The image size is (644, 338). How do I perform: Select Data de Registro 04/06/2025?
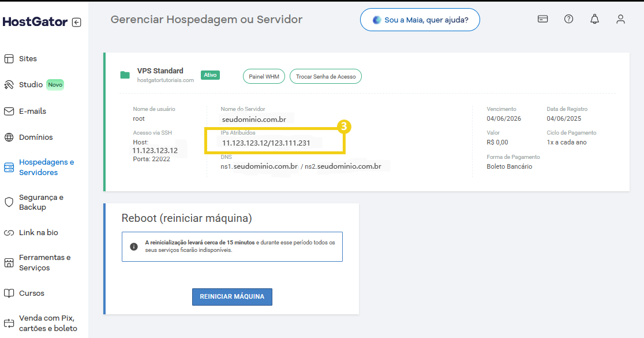[x=564, y=119]
